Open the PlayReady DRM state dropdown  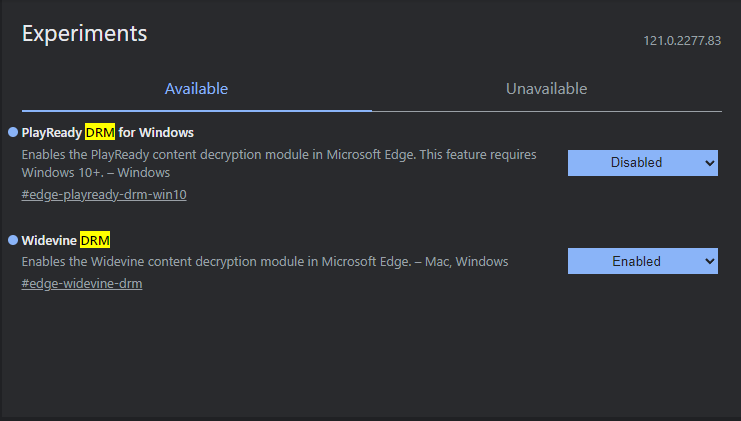coord(643,163)
